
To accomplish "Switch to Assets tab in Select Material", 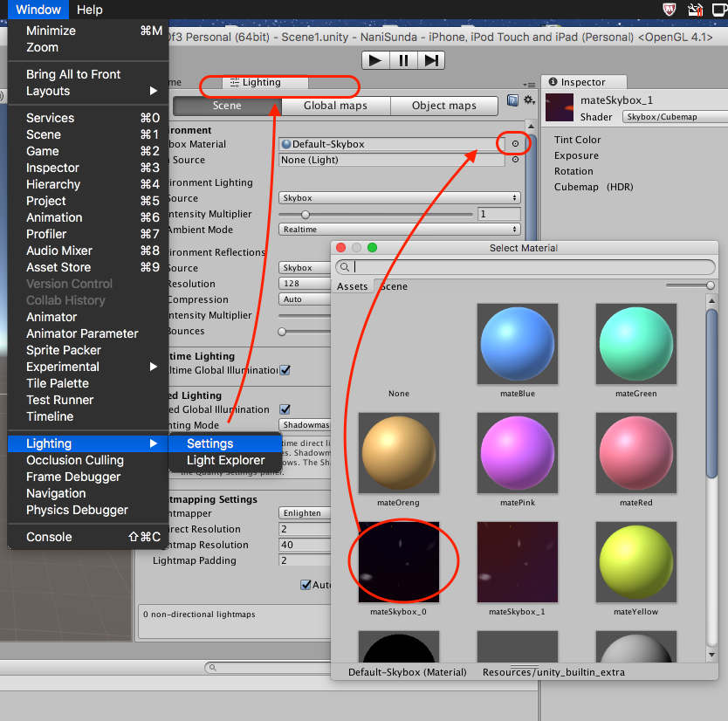I will coord(353,286).
